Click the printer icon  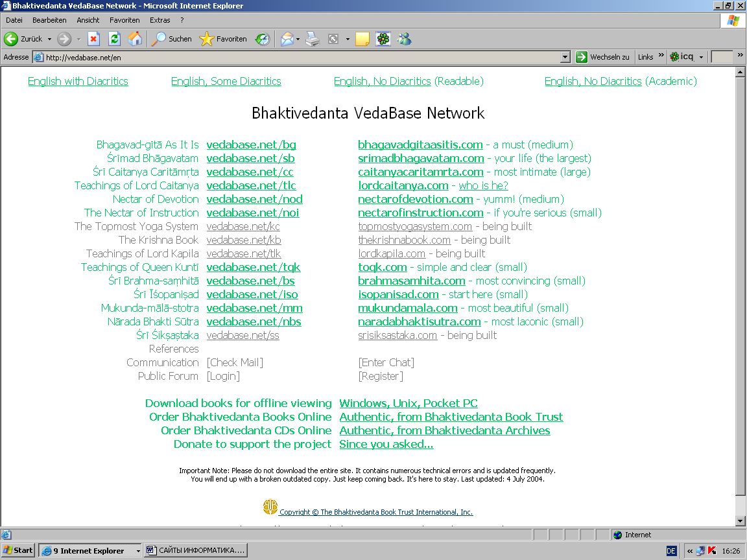pyautogui.click(x=313, y=39)
